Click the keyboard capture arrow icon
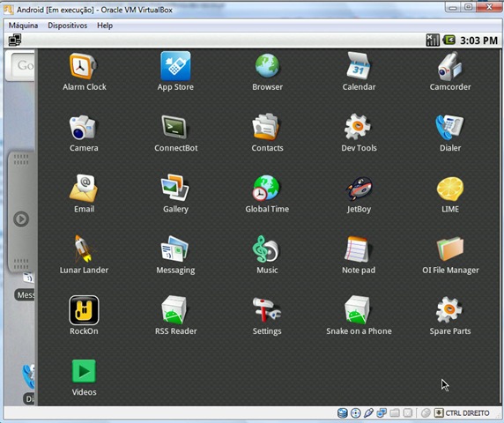Viewport: 504px width, 423px height. 439,413
